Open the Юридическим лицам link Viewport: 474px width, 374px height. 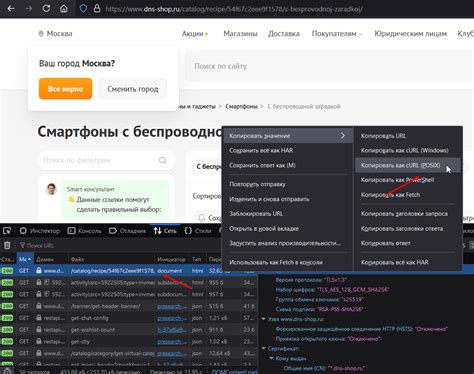pos(410,34)
